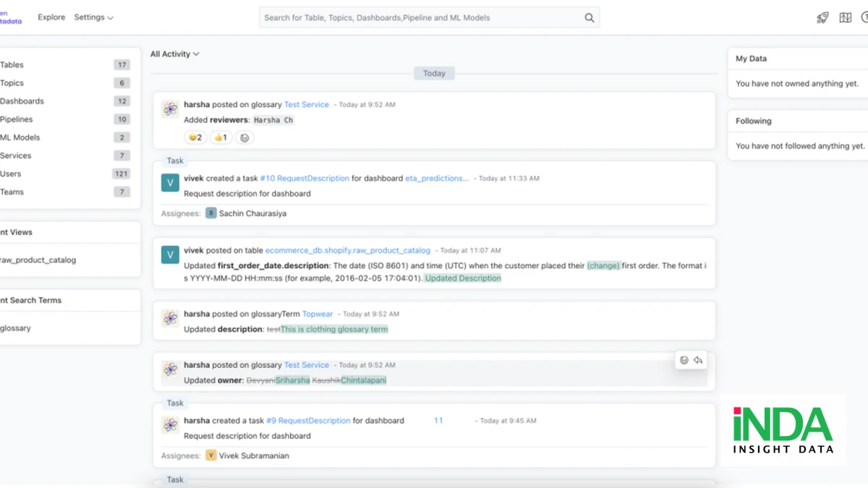Click the 121 count badge

click(x=122, y=174)
